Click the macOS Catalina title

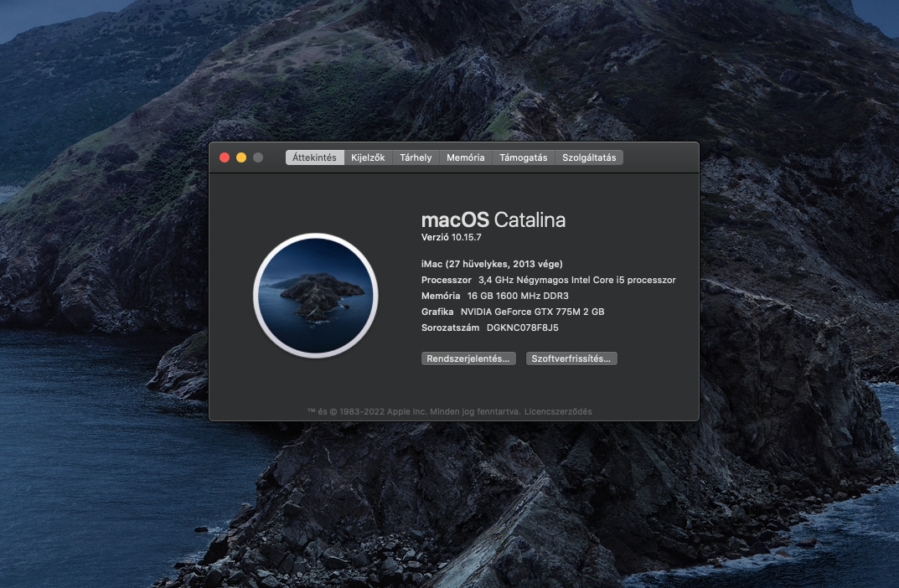tap(493, 220)
